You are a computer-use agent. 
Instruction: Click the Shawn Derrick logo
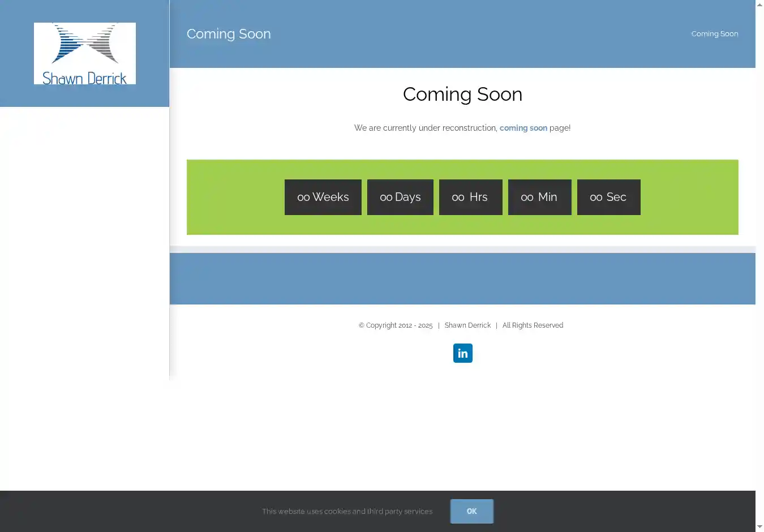85,54
